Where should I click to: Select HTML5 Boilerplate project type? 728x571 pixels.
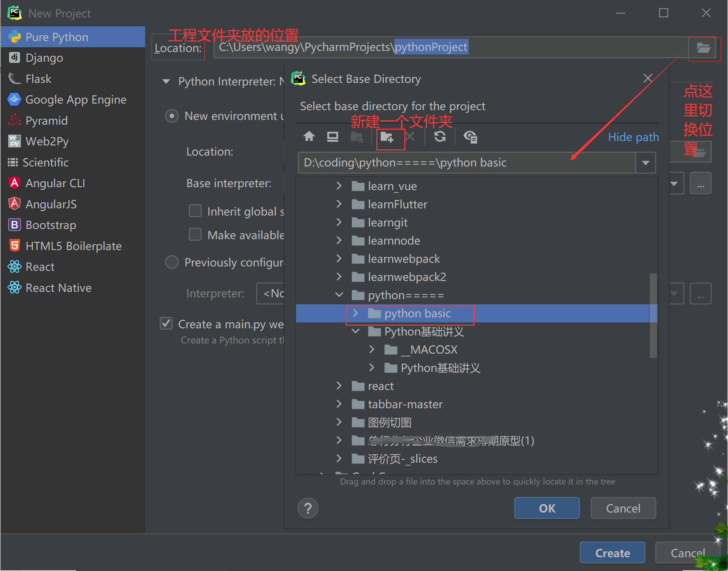tap(73, 246)
